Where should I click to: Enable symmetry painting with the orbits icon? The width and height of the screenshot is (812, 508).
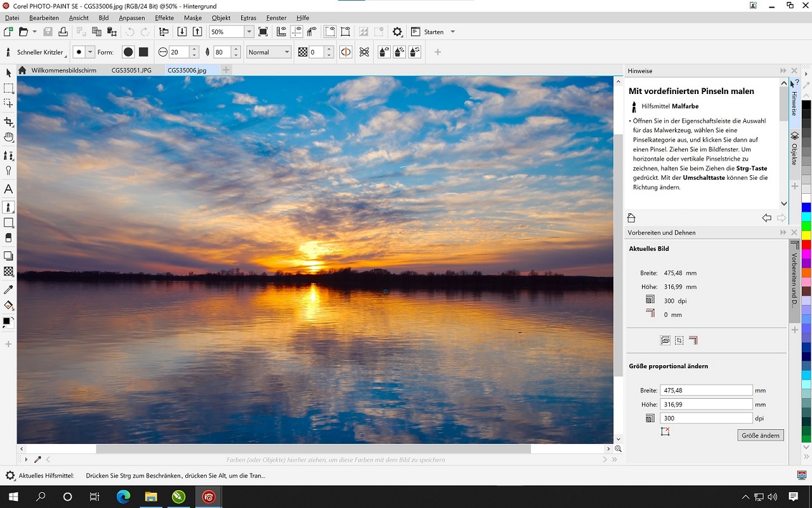pyautogui.click(x=365, y=51)
